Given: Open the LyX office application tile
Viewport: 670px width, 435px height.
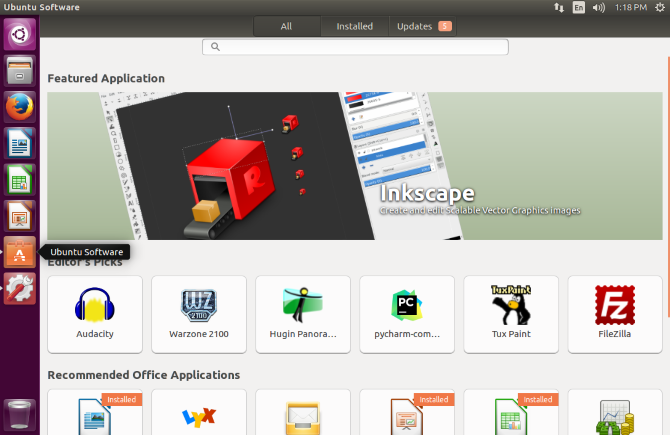Looking at the screenshot, I should 199,412.
